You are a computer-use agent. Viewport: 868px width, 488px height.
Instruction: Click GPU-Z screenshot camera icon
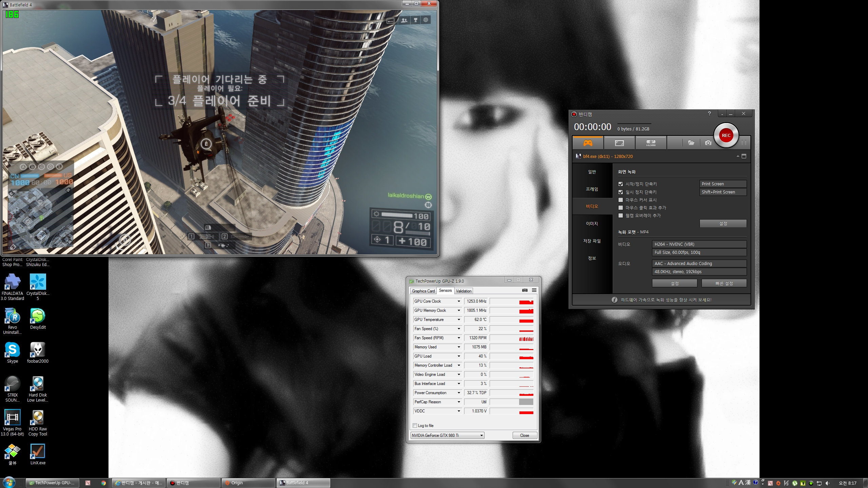pyautogui.click(x=525, y=290)
